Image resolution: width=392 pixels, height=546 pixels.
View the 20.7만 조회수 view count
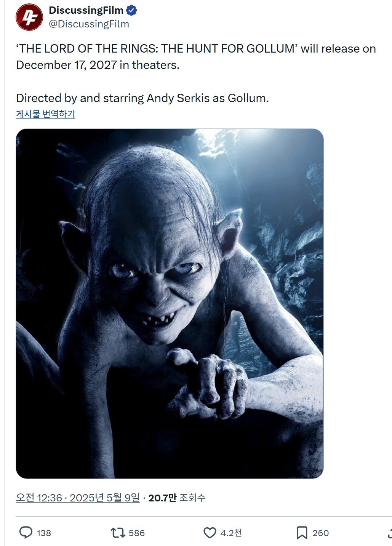177,498
